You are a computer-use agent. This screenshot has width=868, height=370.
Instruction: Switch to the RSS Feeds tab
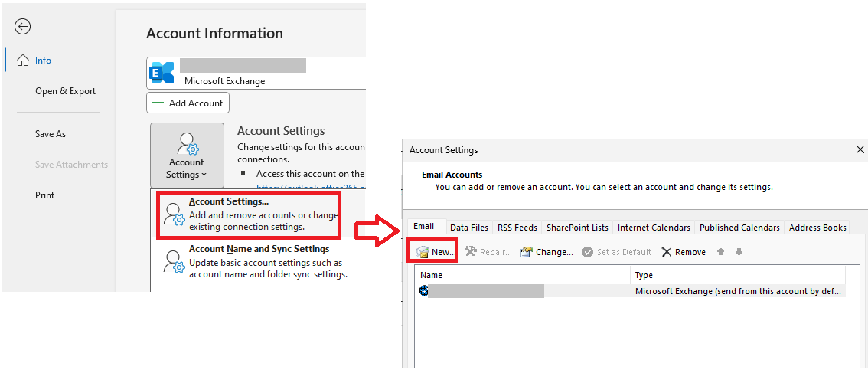tap(517, 228)
